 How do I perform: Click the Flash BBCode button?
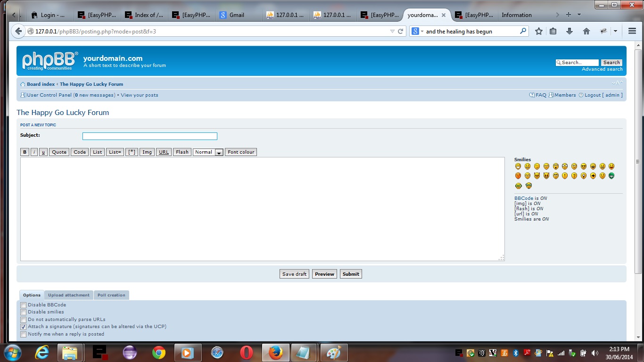pyautogui.click(x=182, y=152)
